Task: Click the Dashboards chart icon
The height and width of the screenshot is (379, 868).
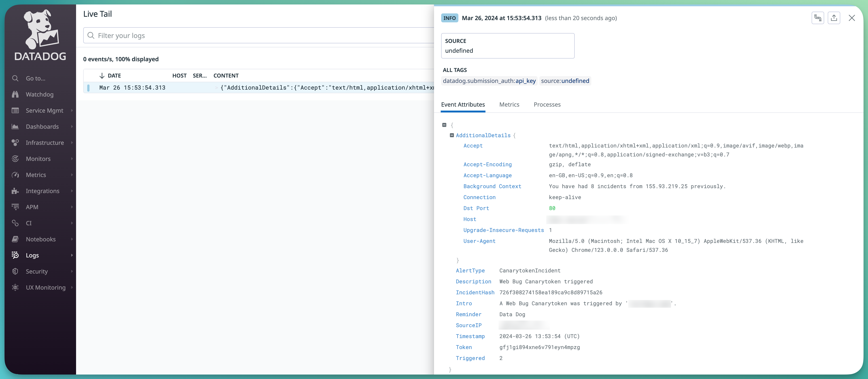Action: [x=15, y=126]
